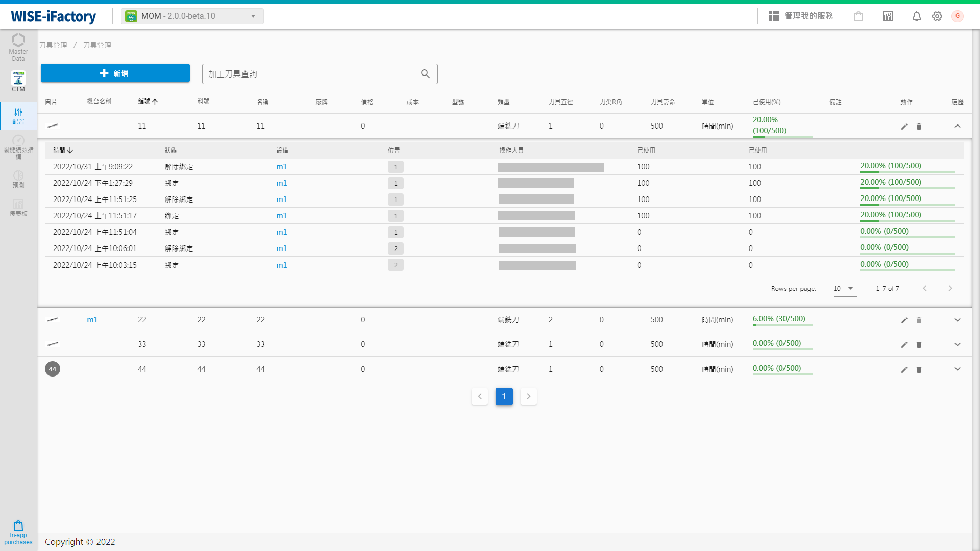The image size is (980, 551).
Task: Click the notification bell icon
Action: click(x=916, y=16)
